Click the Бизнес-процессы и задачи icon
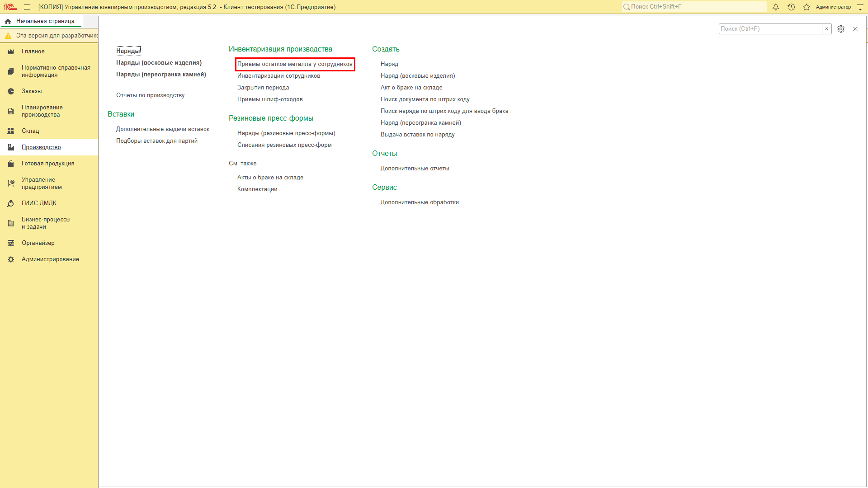Viewport: 868px width, 488px height. point(11,223)
